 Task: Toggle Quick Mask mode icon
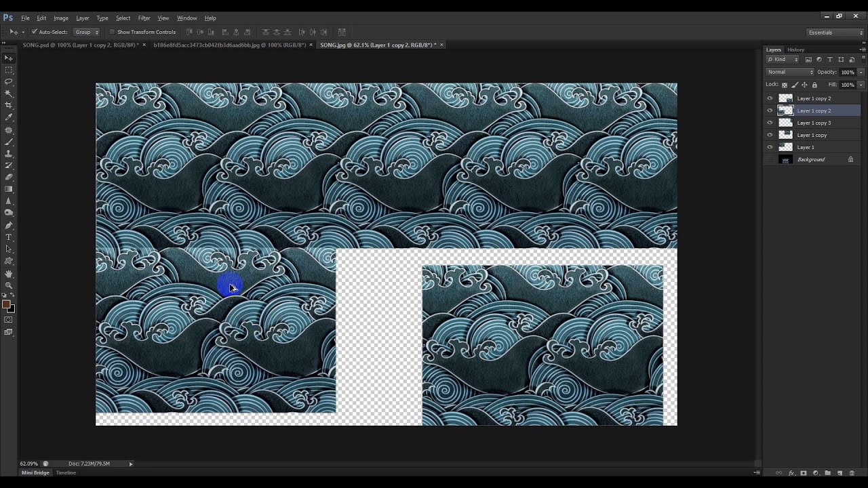9,320
